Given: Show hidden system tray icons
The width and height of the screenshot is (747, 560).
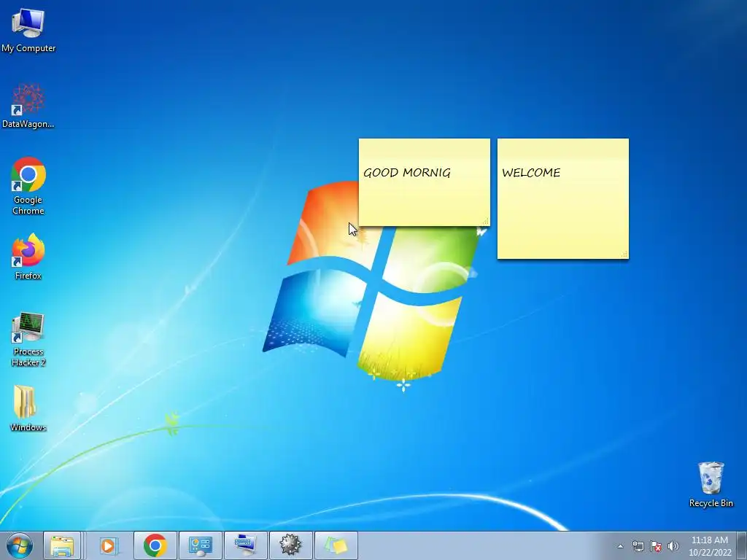Looking at the screenshot, I should pos(620,546).
